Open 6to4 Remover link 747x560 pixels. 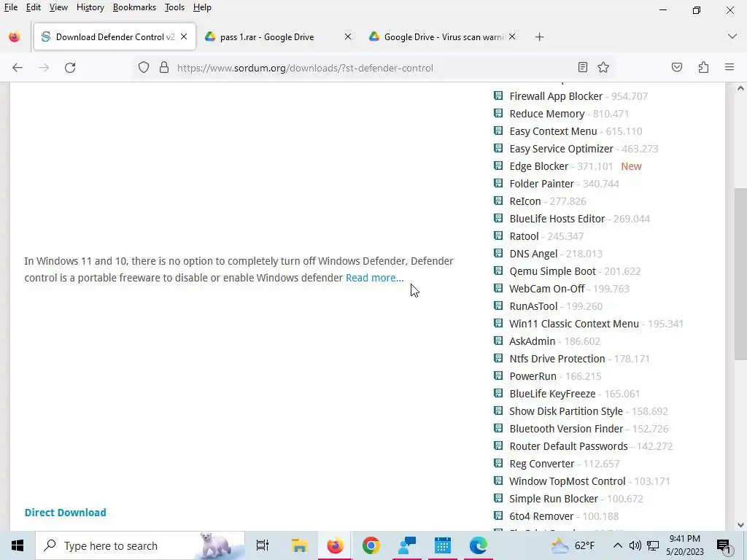click(541, 516)
